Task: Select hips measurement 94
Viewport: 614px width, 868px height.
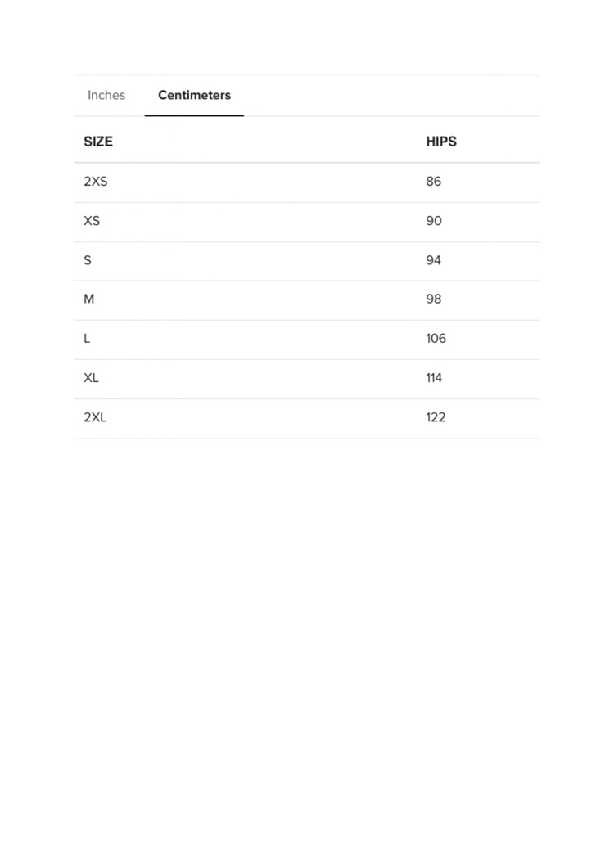Action: (x=433, y=260)
